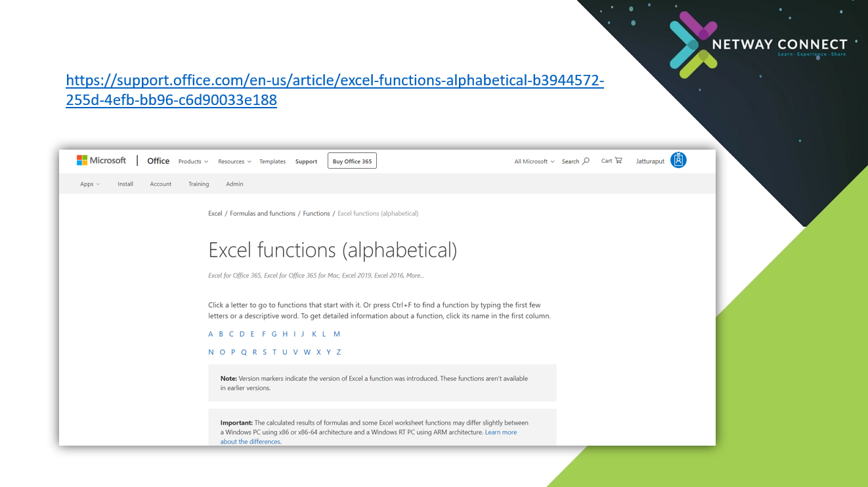Jump to functions starting with letter A
Image resolution: width=868 pixels, height=487 pixels.
pyautogui.click(x=211, y=334)
